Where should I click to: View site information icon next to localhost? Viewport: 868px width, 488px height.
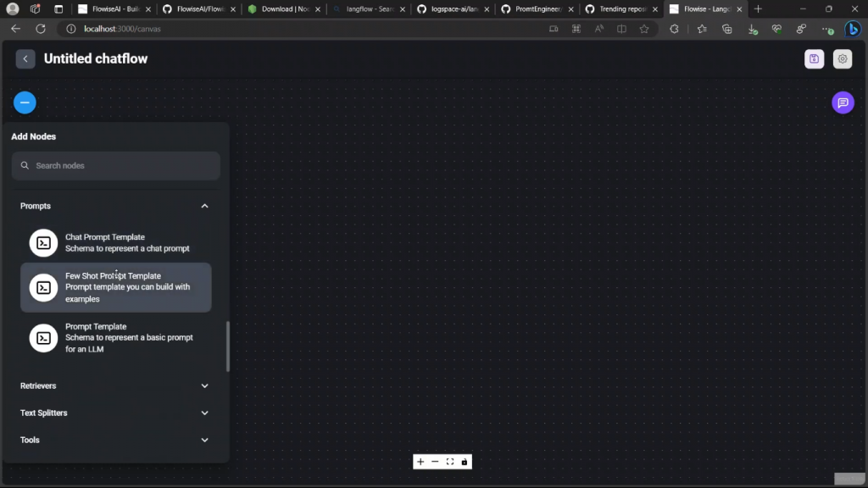point(71,29)
